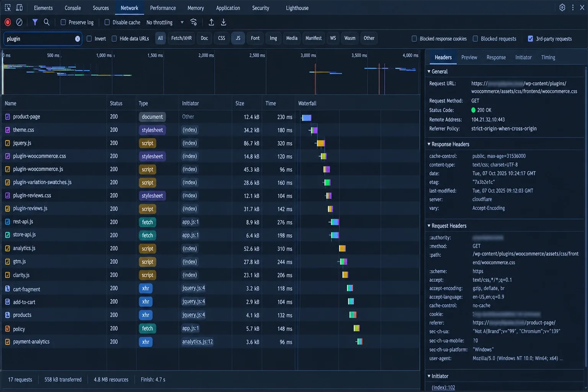Enable Hide data URLs checkbox
The width and height of the screenshot is (588, 392).
coord(114,39)
